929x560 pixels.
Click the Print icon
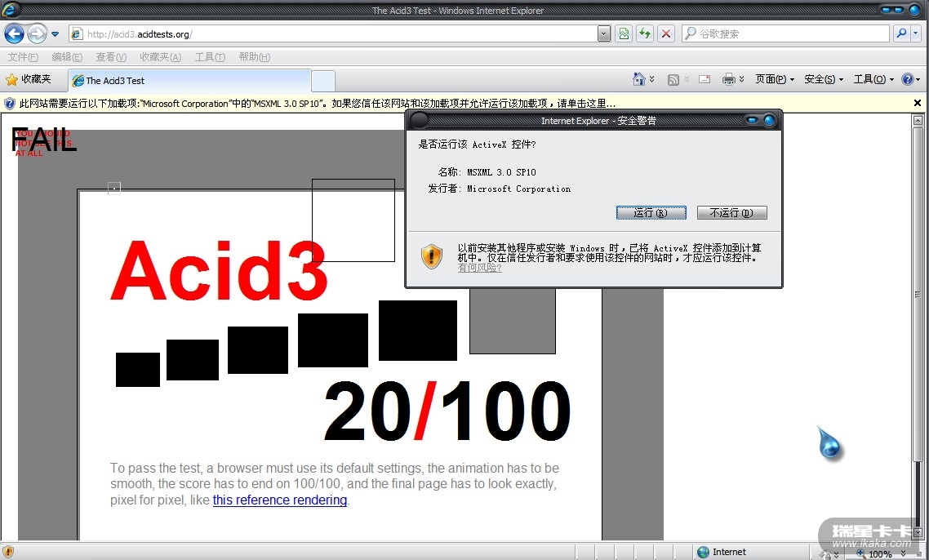729,79
